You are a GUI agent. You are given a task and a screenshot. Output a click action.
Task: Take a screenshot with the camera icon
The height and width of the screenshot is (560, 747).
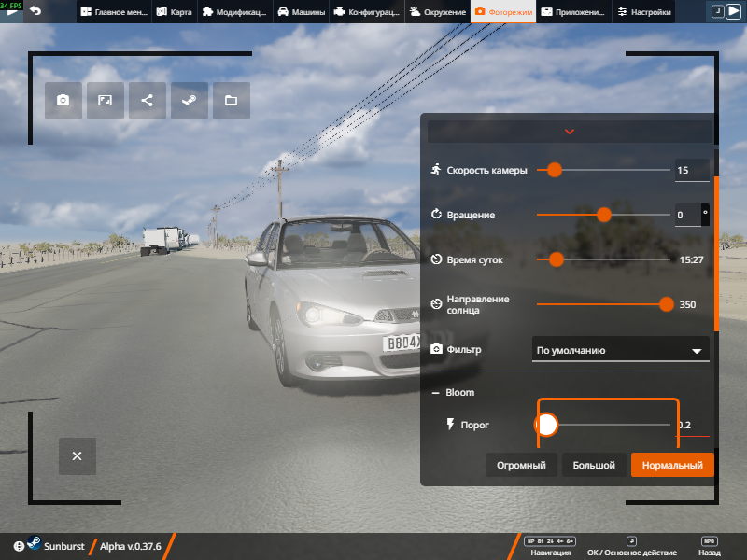tap(63, 101)
